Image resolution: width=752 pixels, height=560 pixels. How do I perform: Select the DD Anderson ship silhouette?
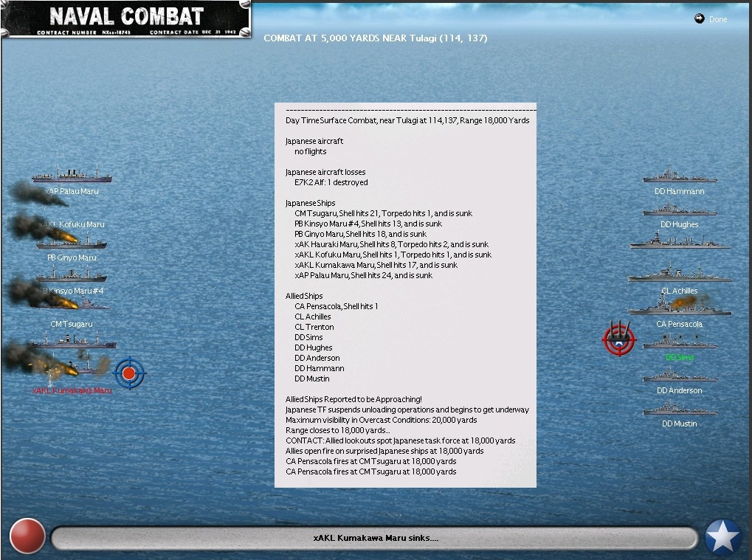pos(680,375)
